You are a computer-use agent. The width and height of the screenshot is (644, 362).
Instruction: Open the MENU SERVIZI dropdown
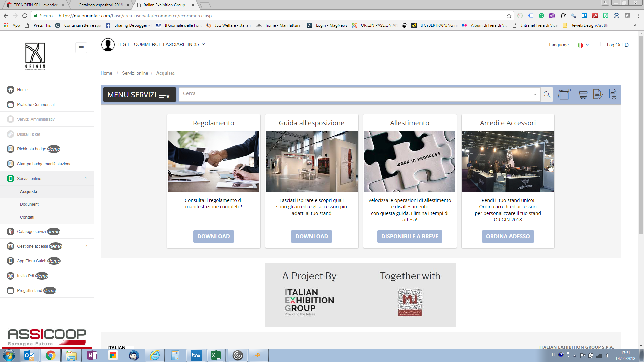[x=139, y=95]
